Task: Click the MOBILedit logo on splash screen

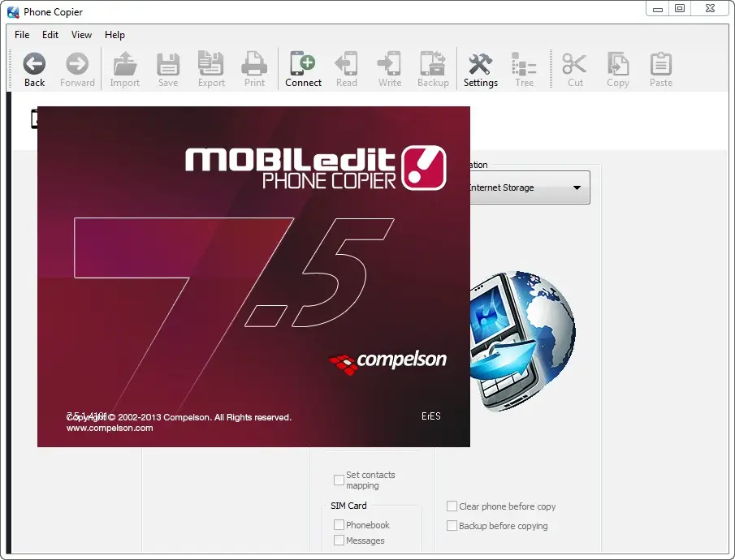Action: pos(315,168)
